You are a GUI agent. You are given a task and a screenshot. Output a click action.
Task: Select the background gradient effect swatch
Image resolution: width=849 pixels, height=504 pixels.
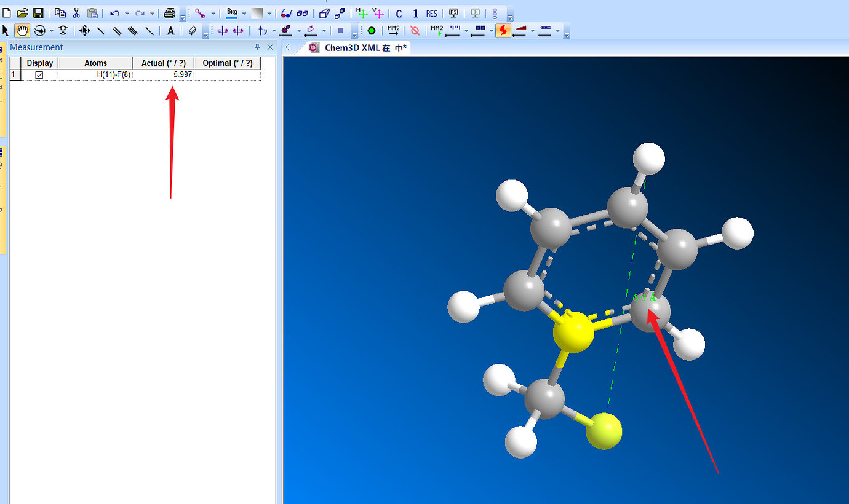[x=257, y=13]
